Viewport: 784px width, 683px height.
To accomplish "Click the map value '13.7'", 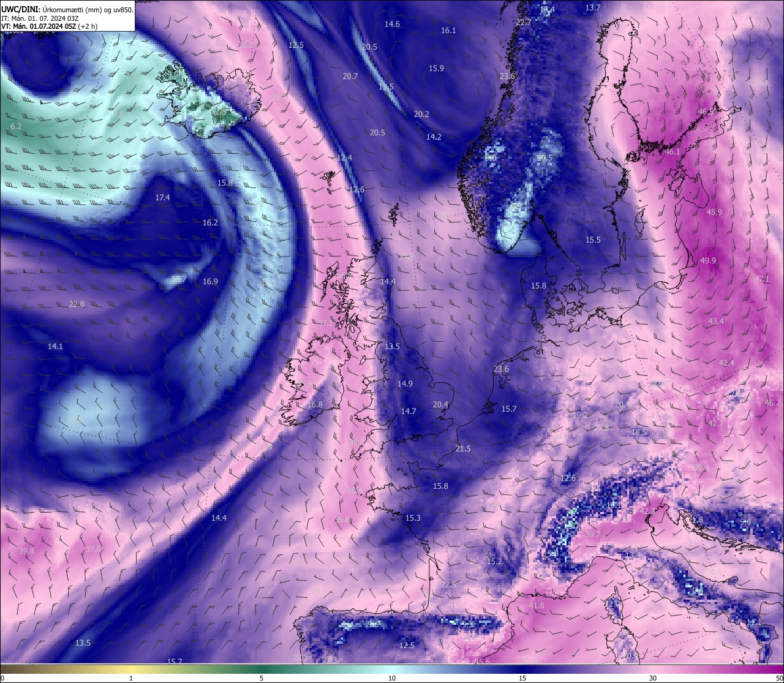I will (x=593, y=8).
